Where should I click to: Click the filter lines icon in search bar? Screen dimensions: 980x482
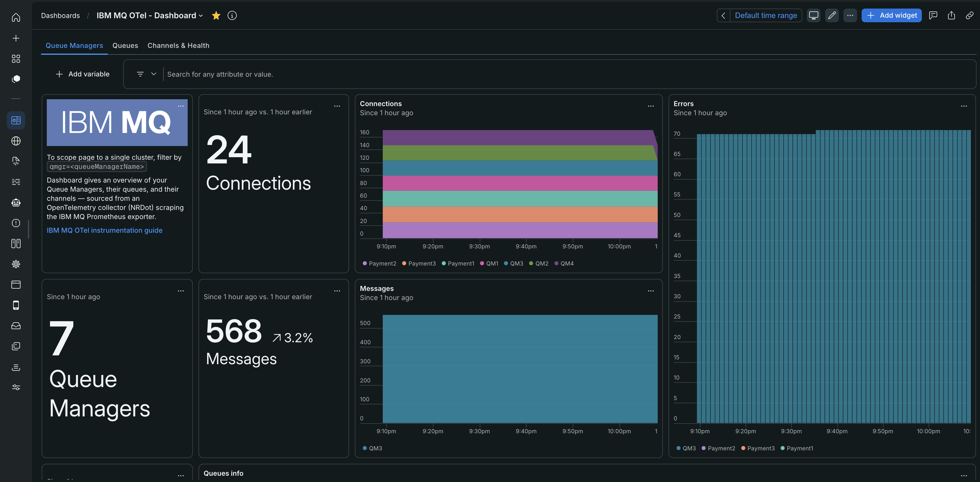coord(140,74)
